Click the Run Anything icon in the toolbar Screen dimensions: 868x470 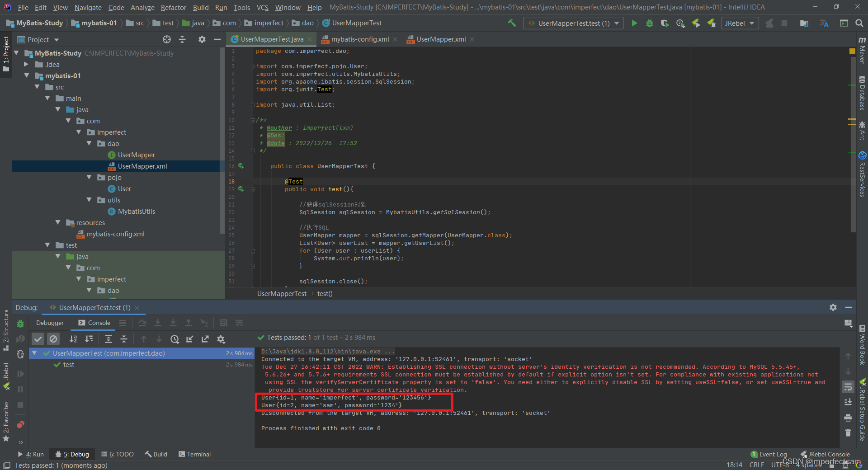point(844,23)
